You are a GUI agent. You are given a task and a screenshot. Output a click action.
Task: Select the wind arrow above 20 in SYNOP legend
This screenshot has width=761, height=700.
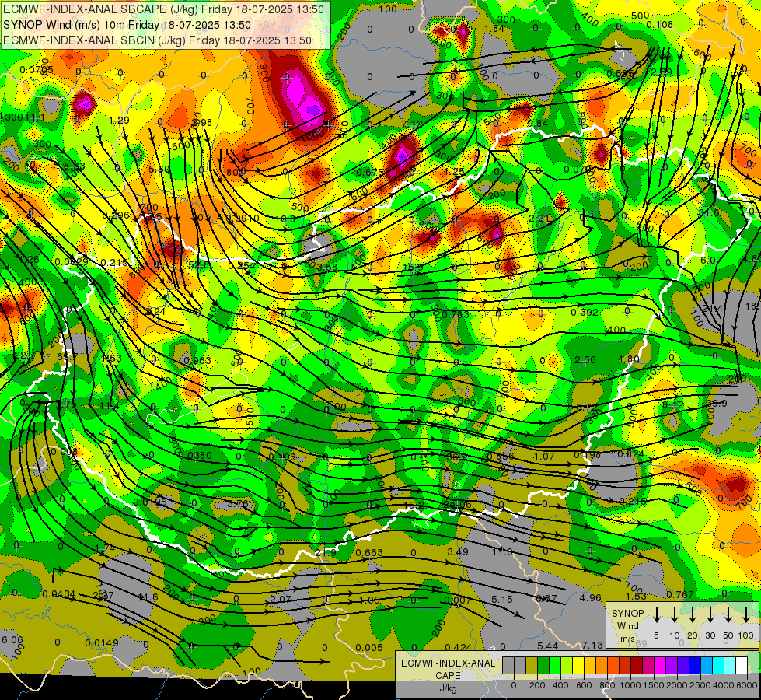click(692, 615)
